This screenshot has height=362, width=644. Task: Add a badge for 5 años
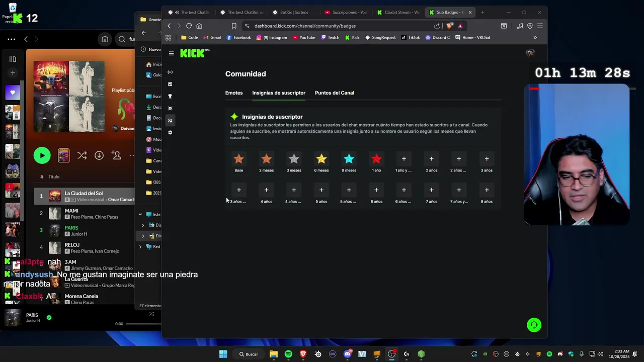(321, 190)
